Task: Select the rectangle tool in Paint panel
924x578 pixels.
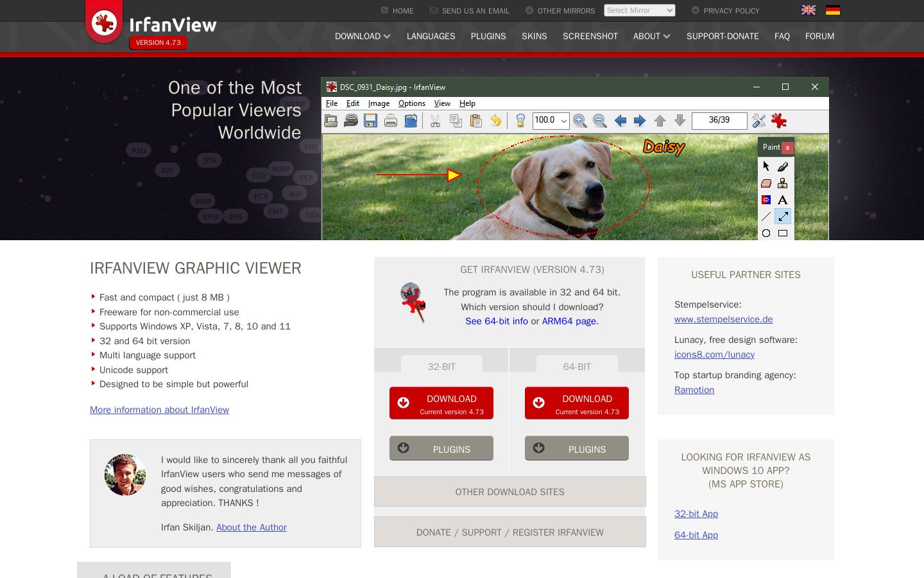Action: click(x=783, y=233)
